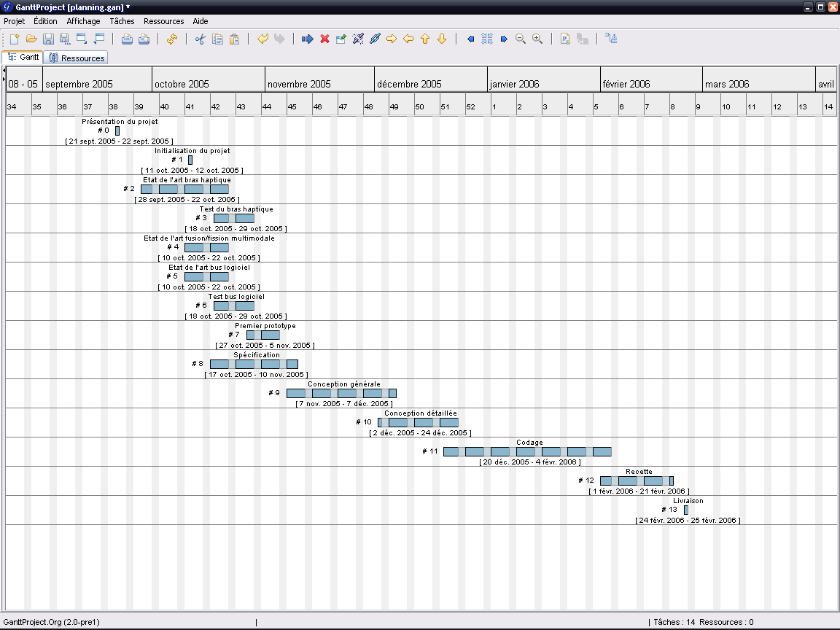Click the zoom in magnifier icon
The width and height of the screenshot is (840, 630).
(537, 39)
